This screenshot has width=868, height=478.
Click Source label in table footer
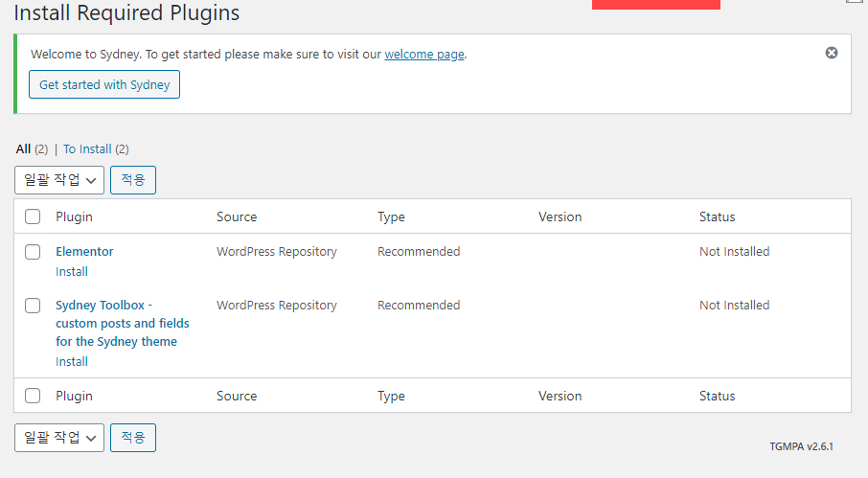pos(237,397)
